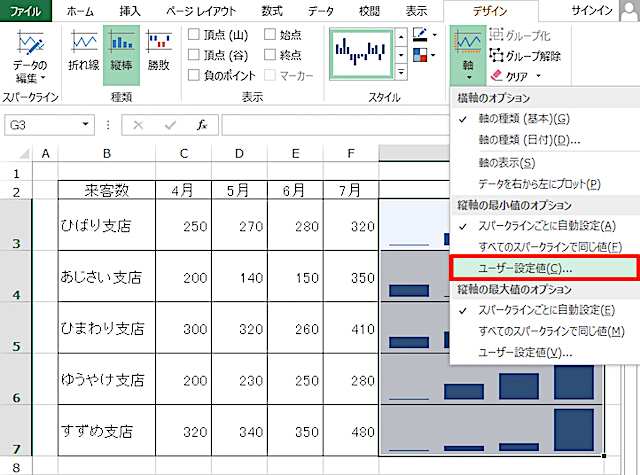
Task: Move style gallery up one row
Action: click(401, 38)
